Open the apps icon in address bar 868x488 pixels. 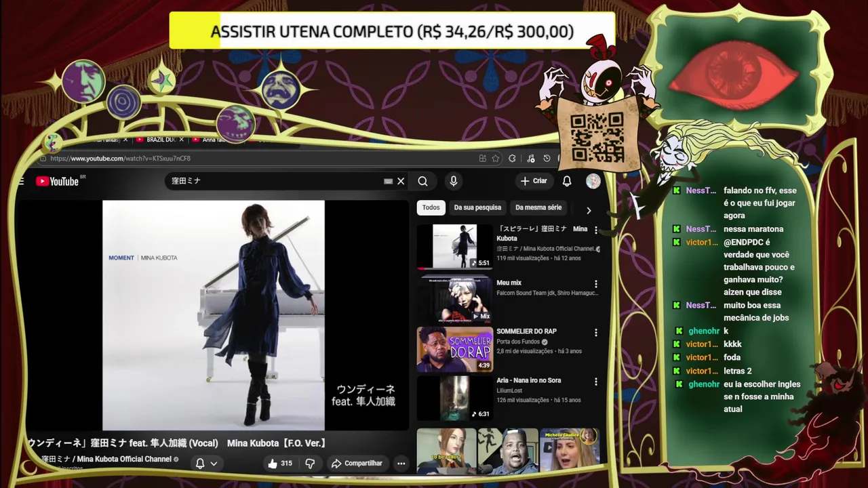tap(482, 159)
